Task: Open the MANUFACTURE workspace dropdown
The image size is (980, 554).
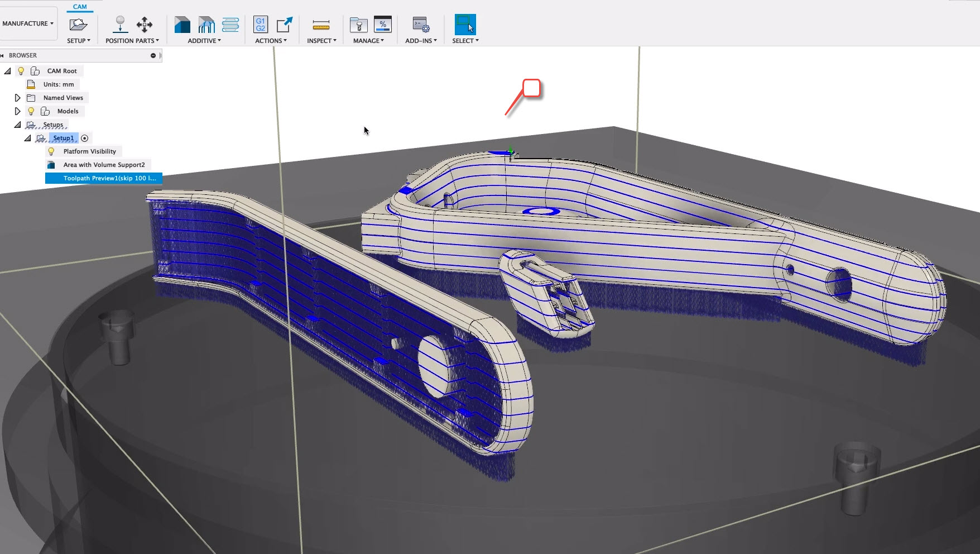Action: 28,23
